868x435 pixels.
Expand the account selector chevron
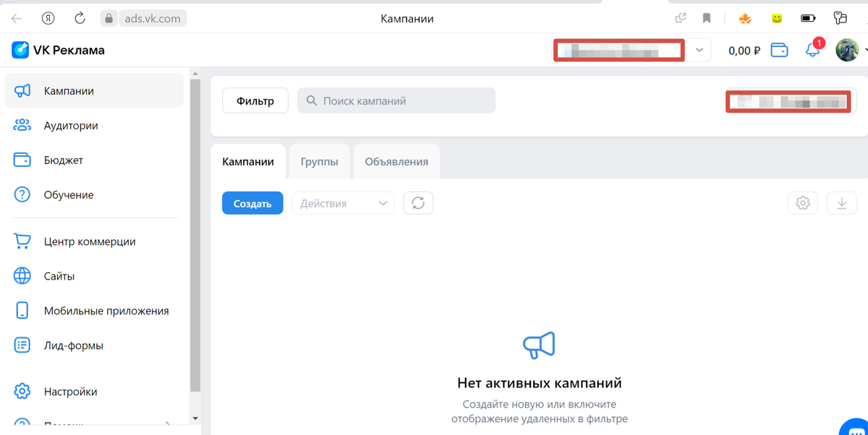point(699,50)
